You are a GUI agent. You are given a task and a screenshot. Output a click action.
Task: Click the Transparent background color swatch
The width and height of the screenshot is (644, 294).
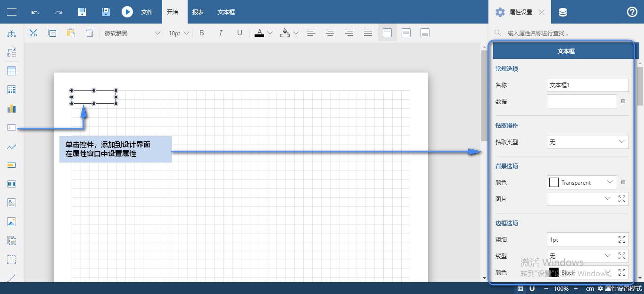point(554,182)
